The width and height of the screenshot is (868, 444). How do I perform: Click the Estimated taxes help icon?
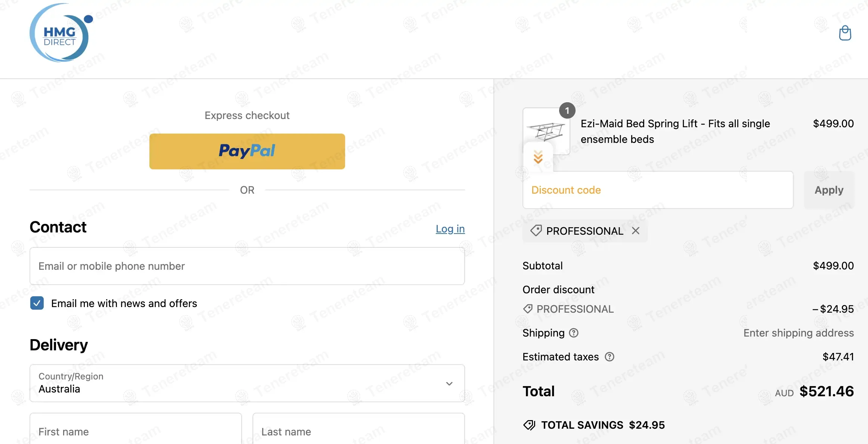point(610,357)
